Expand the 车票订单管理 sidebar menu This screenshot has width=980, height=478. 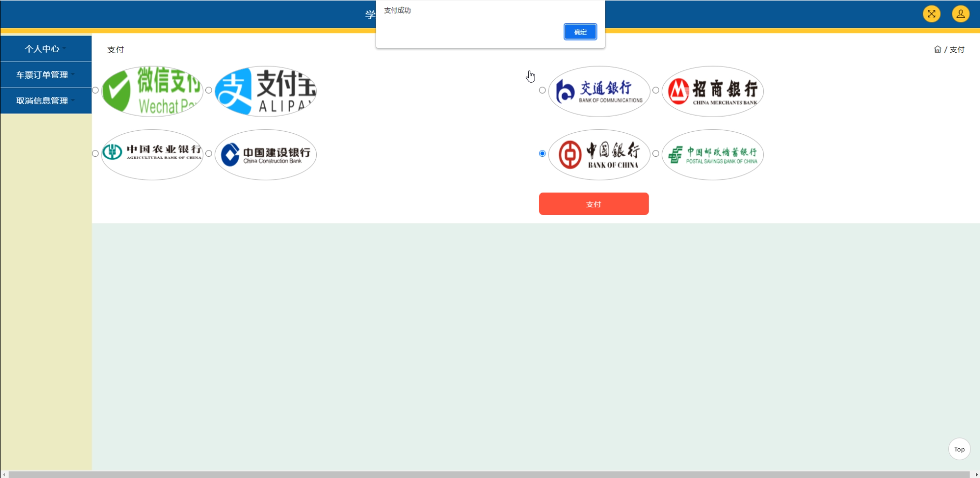(46, 74)
